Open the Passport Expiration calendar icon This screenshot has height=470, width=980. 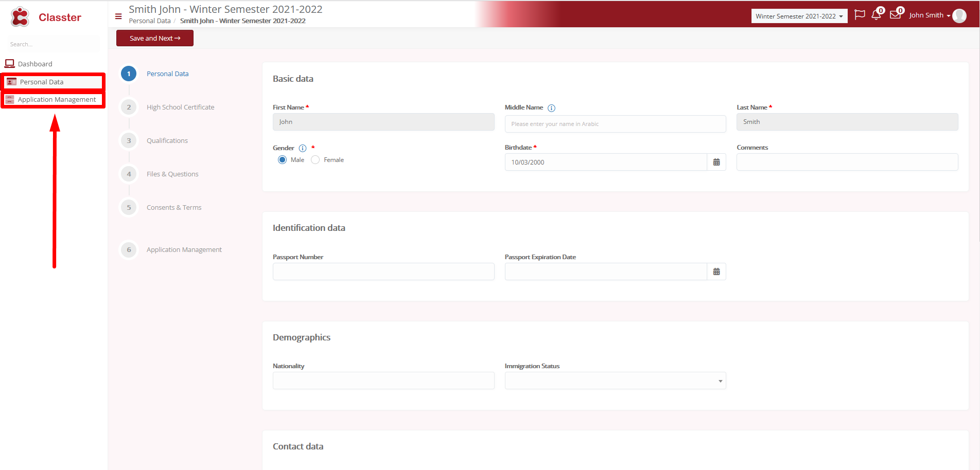pos(716,272)
